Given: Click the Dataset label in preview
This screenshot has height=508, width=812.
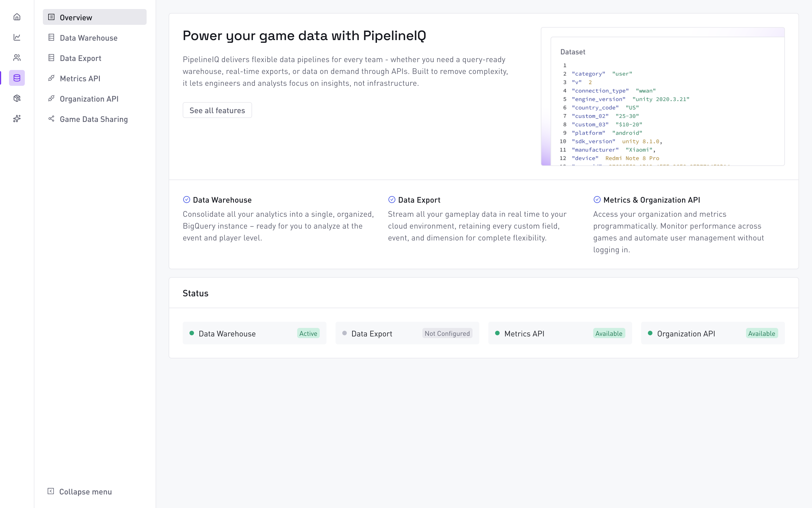Looking at the screenshot, I should (x=573, y=52).
